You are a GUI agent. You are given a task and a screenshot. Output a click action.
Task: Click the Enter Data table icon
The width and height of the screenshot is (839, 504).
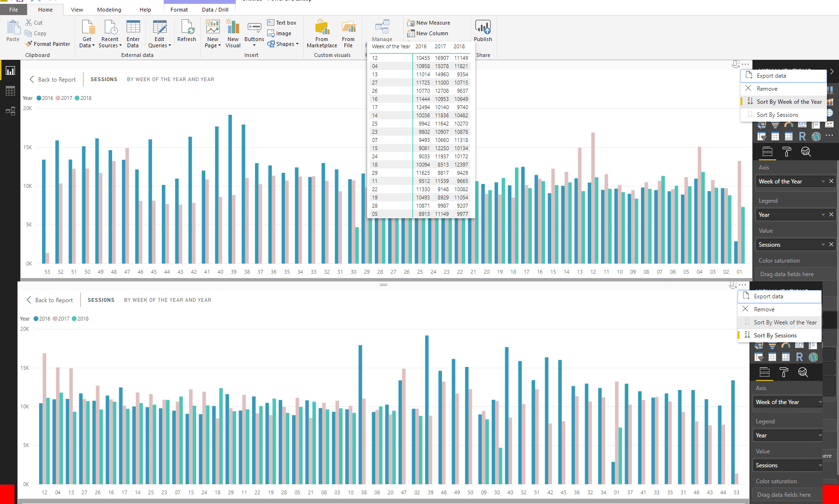click(133, 27)
